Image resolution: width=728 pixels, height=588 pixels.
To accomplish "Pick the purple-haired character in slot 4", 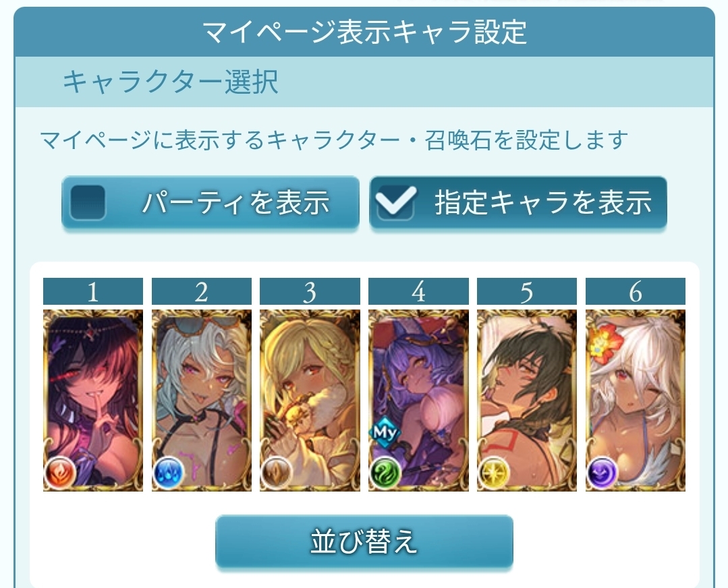I will [x=418, y=400].
